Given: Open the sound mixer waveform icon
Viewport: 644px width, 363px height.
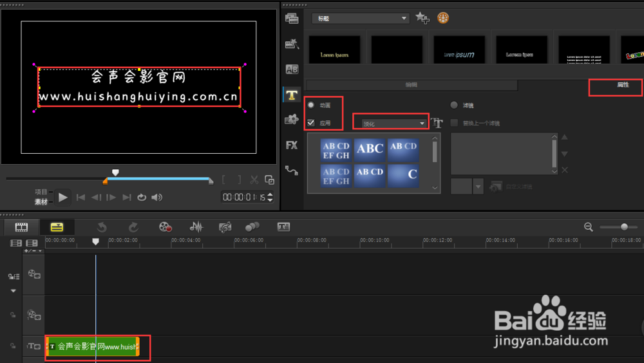Looking at the screenshot, I should (196, 227).
